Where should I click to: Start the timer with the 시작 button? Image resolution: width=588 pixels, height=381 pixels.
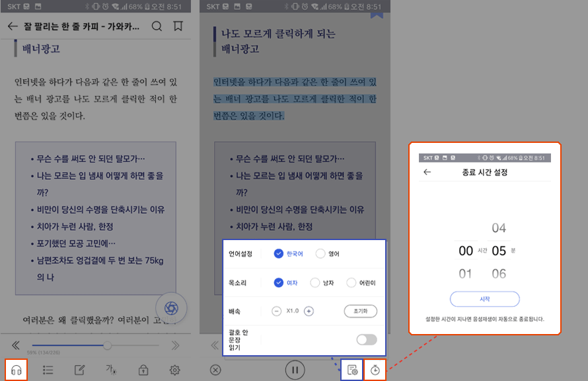tap(484, 298)
